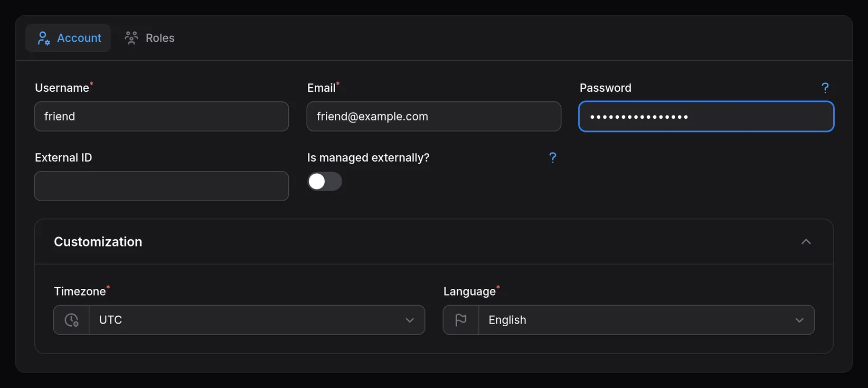
Task: Toggle the 'Is managed externally?' switch
Action: coord(325,182)
